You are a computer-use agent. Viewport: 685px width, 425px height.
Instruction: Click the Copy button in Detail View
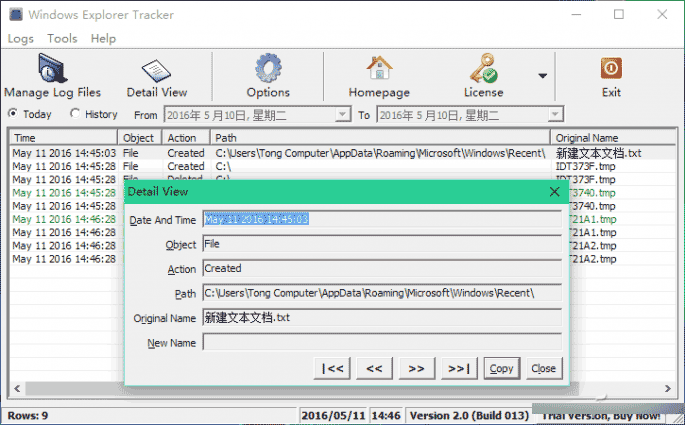pyautogui.click(x=502, y=368)
